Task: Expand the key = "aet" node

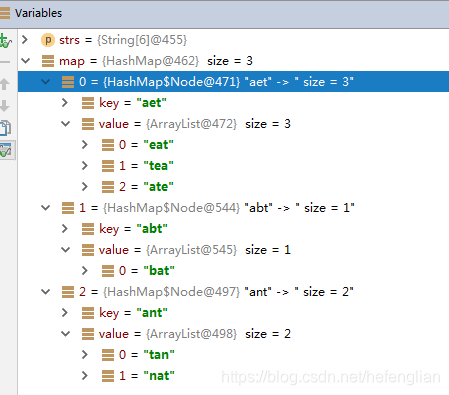Action: [x=65, y=103]
